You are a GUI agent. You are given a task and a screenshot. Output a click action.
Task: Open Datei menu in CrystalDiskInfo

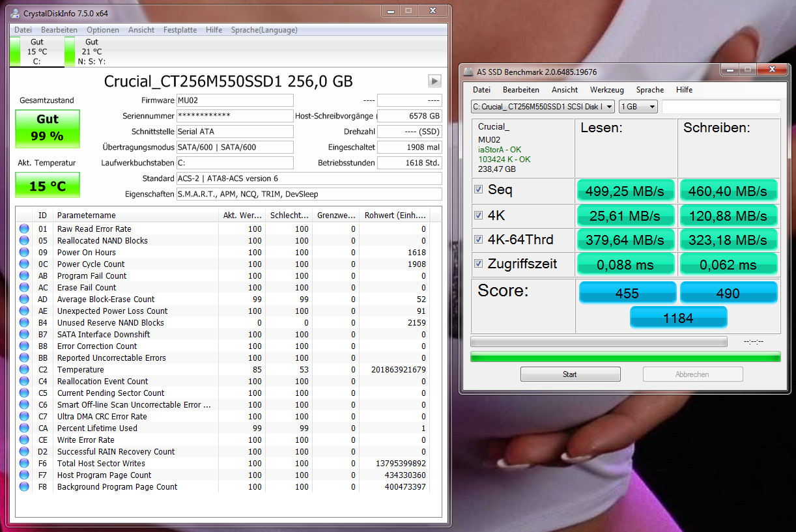pos(23,30)
